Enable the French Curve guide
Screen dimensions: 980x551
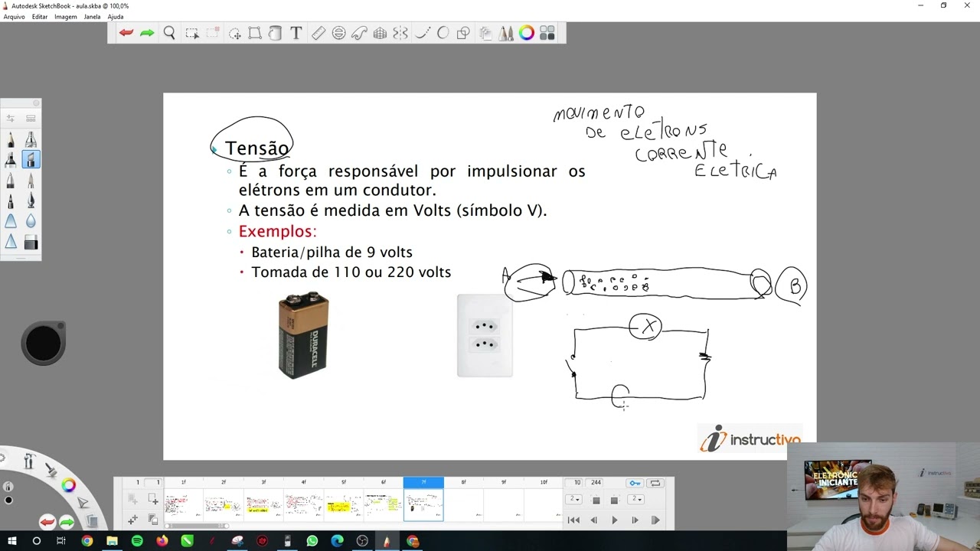[359, 33]
